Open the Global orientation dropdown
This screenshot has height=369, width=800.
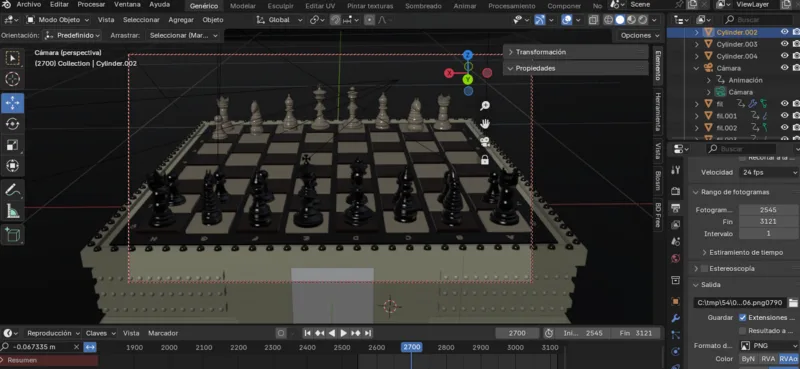pyautogui.click(x=280, y=20)
